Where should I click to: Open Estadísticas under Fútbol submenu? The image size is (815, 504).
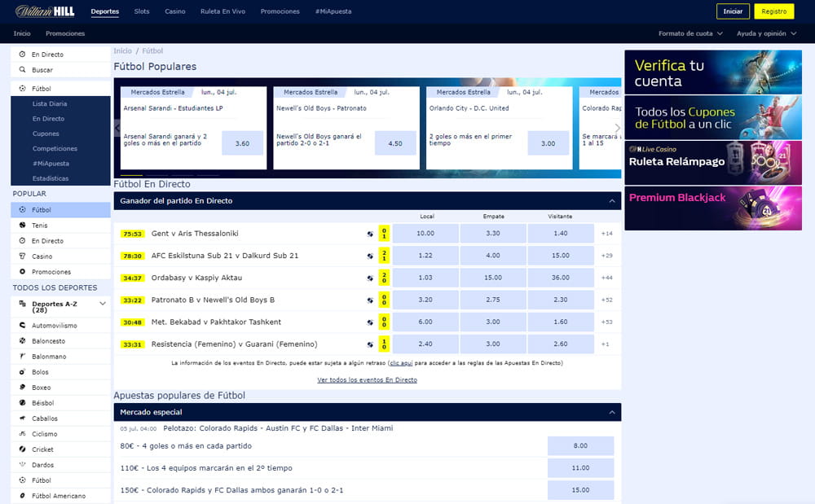[51, 178]
